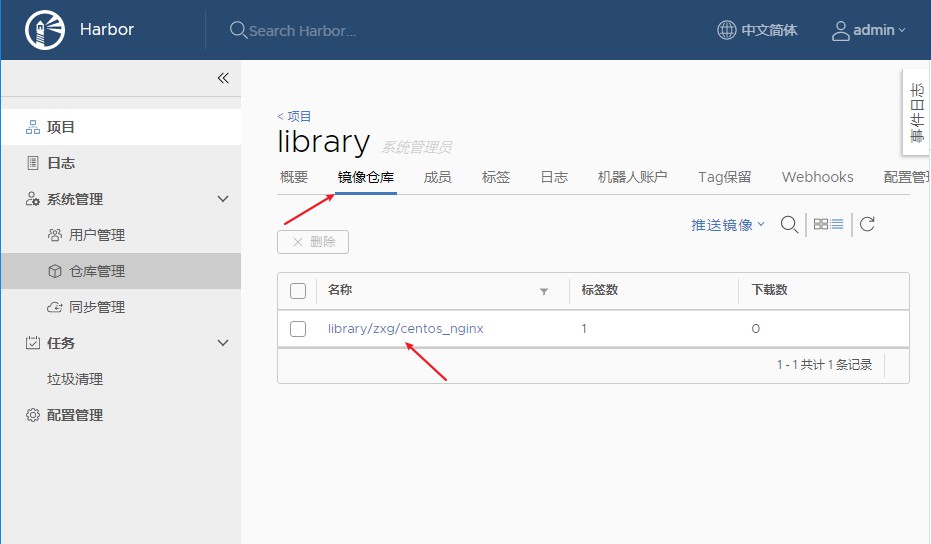Open 同步管理 replication menu item
Image resolution: width=931 pixels, height=544 pixels.
(x=97, y=307)
